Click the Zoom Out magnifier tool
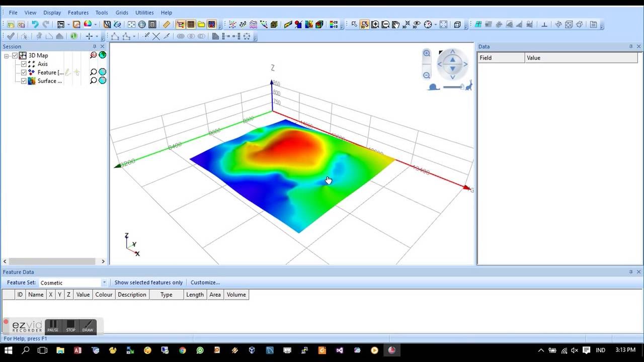The height and width of the screenshot is (362, 644). pos(386,24)
